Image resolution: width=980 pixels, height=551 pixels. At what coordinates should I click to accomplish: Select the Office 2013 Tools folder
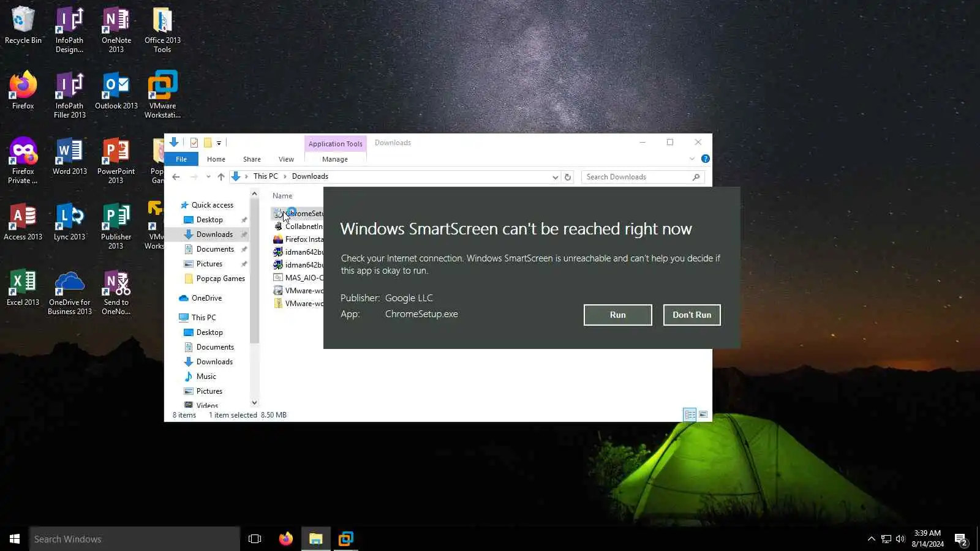[x=162, y=30]
